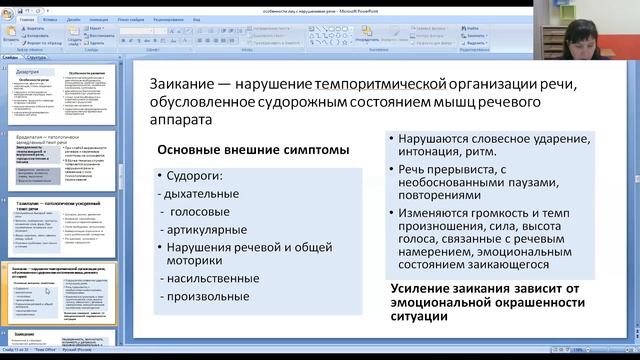Image resolution: width=640 pixels, height=360 pixels.
Task: Customize Quick Access Toolbar arrow
Action: [48, 11]
